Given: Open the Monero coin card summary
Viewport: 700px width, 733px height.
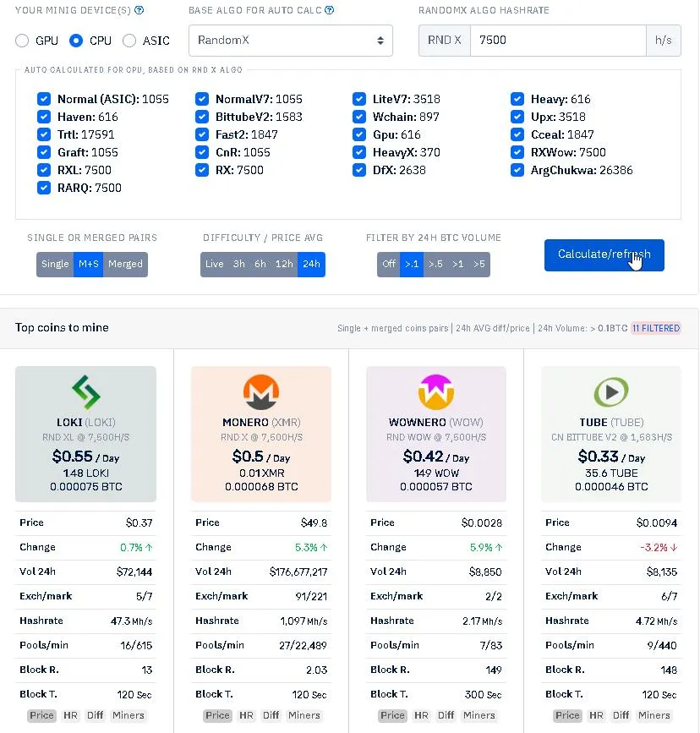Looking at the screenshot, I should click(261, 434).
